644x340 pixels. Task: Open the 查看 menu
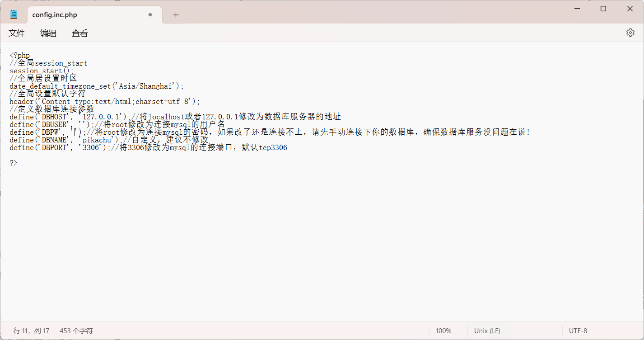(79, 33)
